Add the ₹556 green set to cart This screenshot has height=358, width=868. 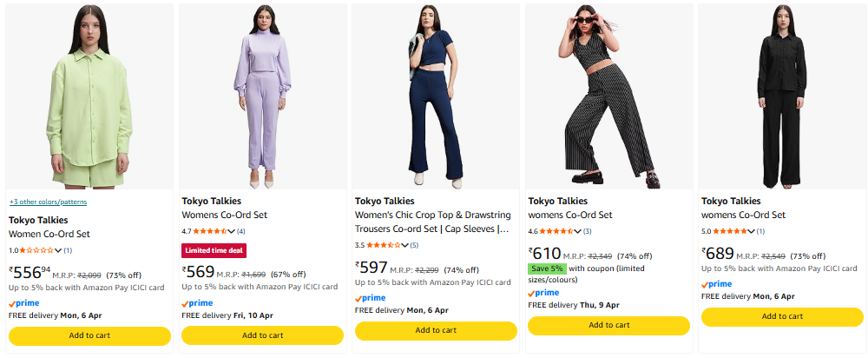(89, 335)
